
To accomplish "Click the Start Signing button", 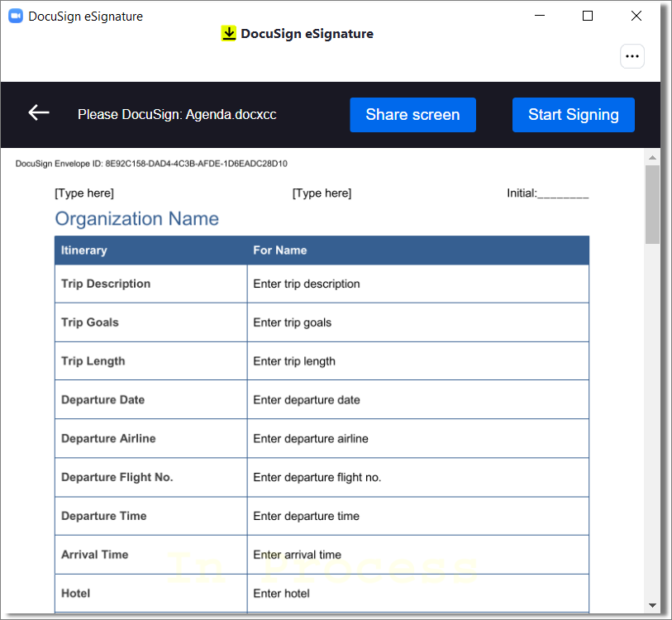I will 574,115.
